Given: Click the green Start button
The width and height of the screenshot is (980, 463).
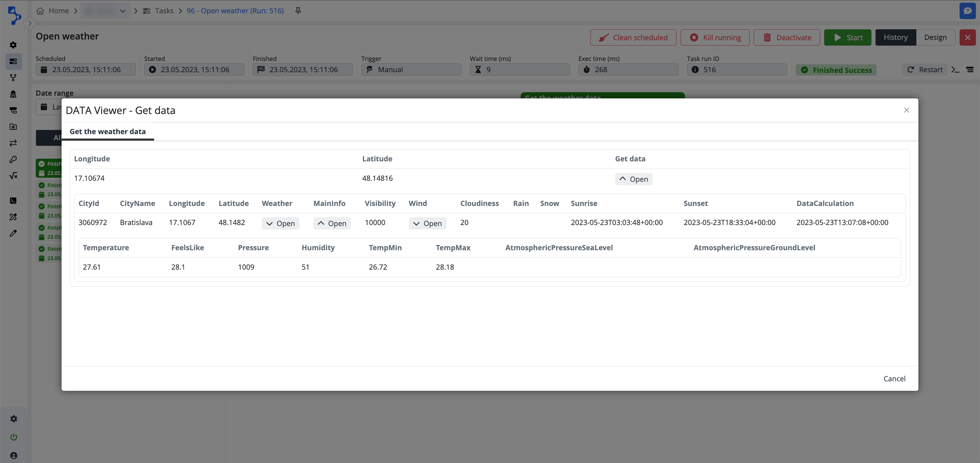Looking at the screenshot, I should click(847, 37).
